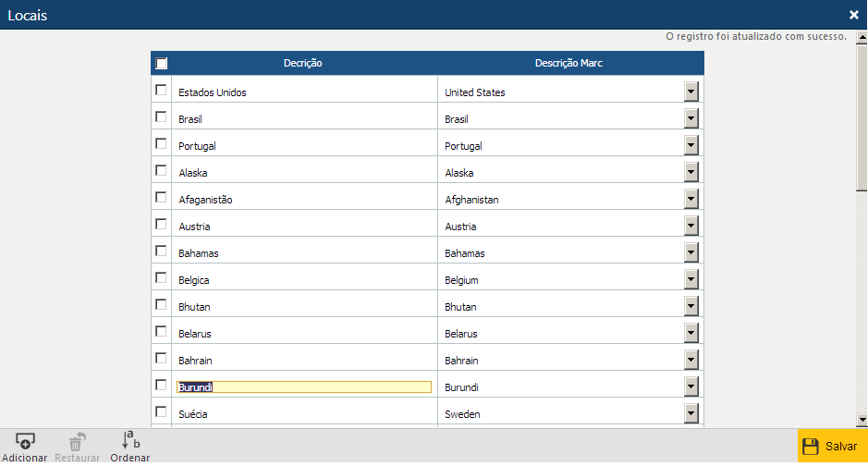
Task: Click the Alaska description cell
Action: (x=304, y=173)
